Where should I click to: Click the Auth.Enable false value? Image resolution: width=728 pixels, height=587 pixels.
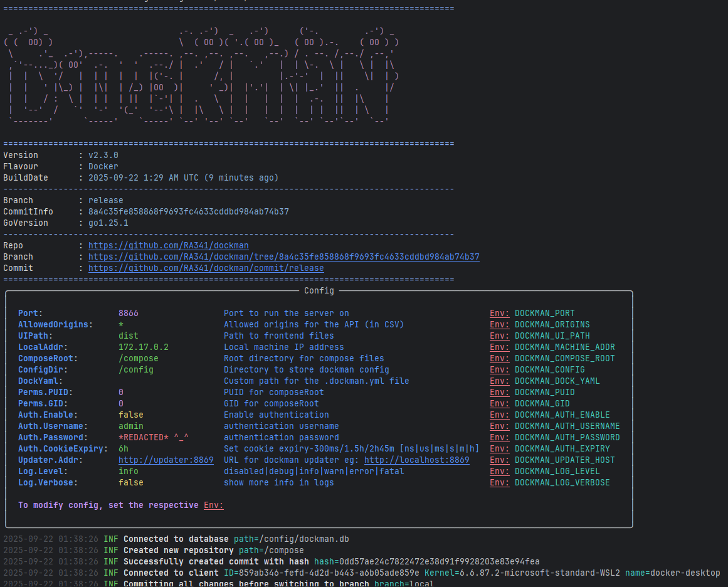point(130,415)
